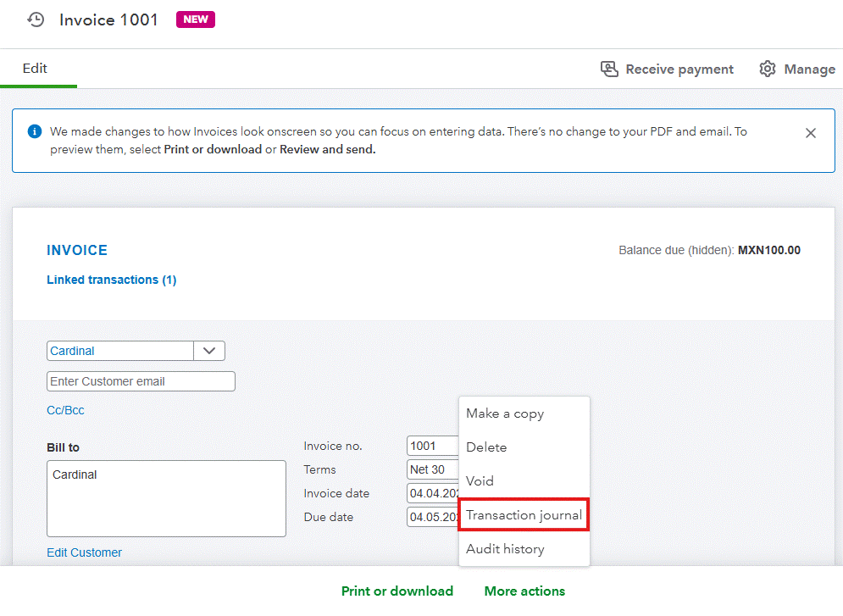This screenshot has height=616, width=843.
Task: Open the Linked transactions (1) link
Action: pyautogui.click(x=111, y=280)
